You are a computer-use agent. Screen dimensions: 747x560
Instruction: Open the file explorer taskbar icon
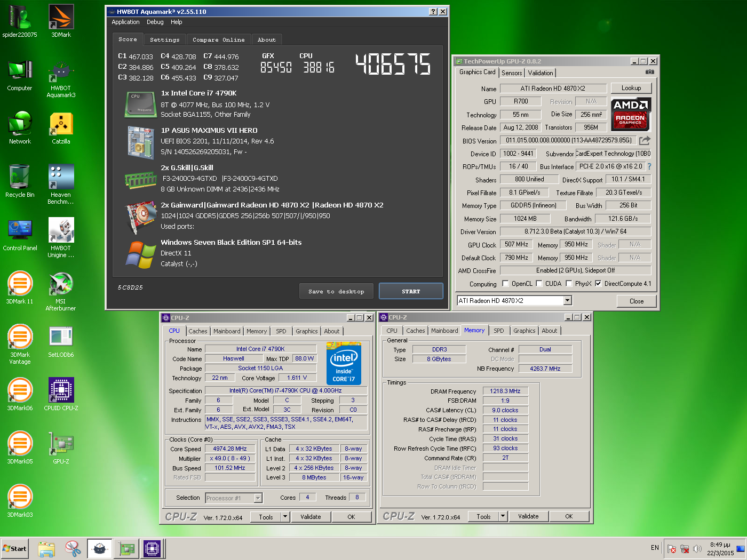pyautogui.click(x=46, y=548)
